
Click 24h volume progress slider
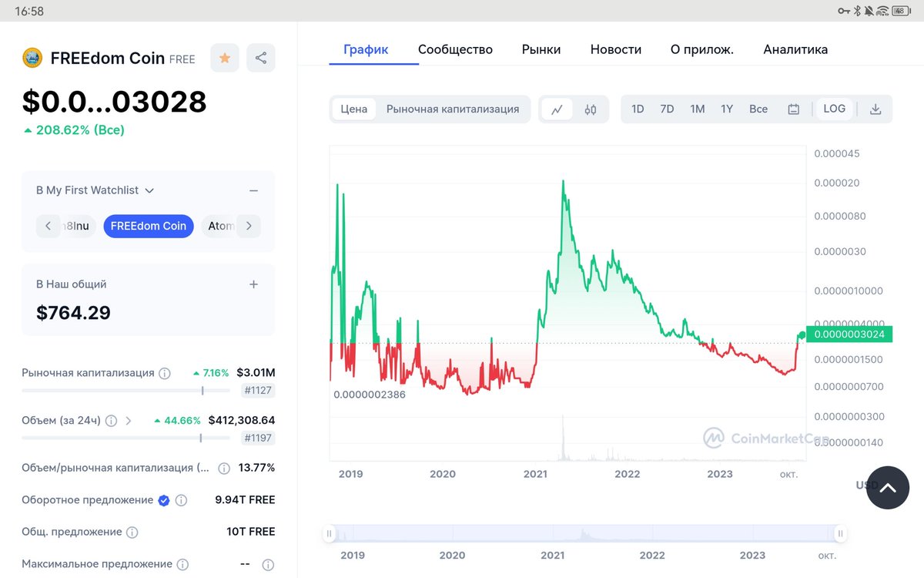point(126,438)
